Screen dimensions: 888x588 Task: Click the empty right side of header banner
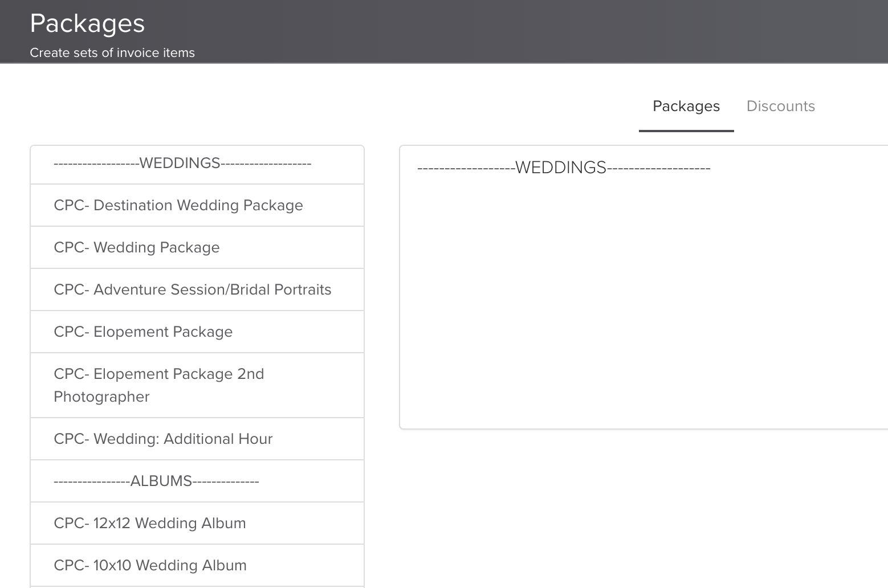coord(570,31)
